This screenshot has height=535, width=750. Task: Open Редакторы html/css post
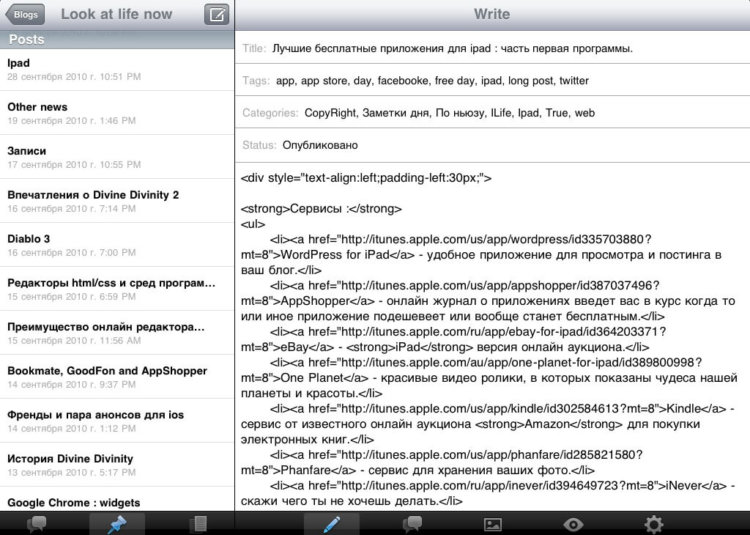(x=117, y=289)
